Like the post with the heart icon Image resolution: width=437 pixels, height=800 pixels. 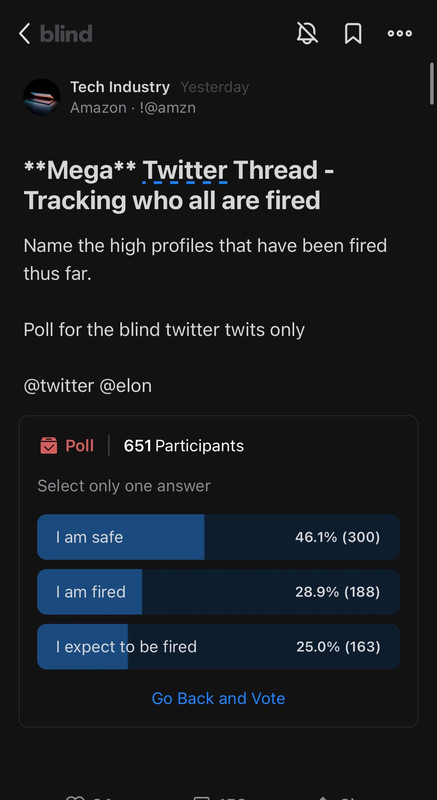(x=75, y=796)
